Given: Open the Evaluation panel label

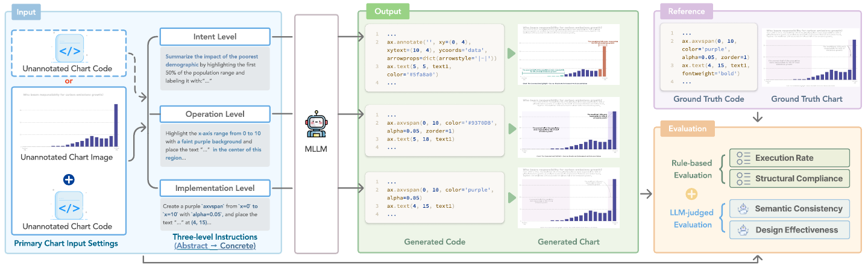Looking at the screenshot, I should coord(687,128).
